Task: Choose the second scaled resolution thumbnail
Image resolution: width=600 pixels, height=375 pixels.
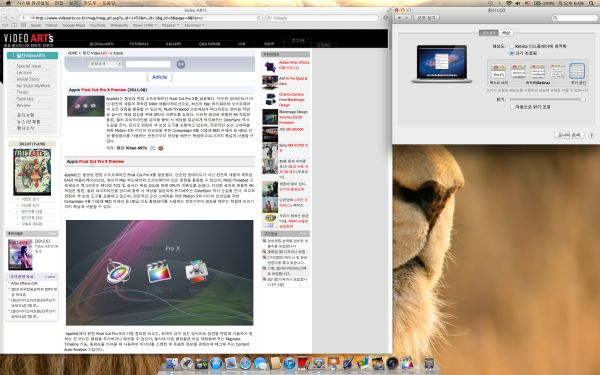Action: [518, 72]
